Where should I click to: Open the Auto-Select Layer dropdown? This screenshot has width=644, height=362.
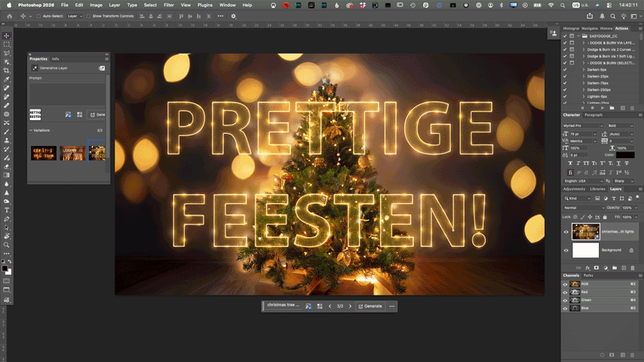point(75,16)
